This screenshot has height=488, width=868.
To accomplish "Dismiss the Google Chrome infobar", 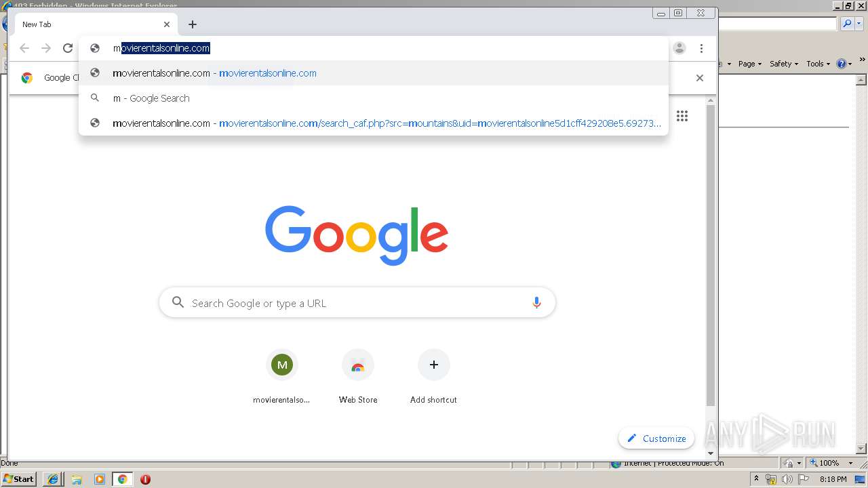I will pyautogui.click(x=700, y=78).
